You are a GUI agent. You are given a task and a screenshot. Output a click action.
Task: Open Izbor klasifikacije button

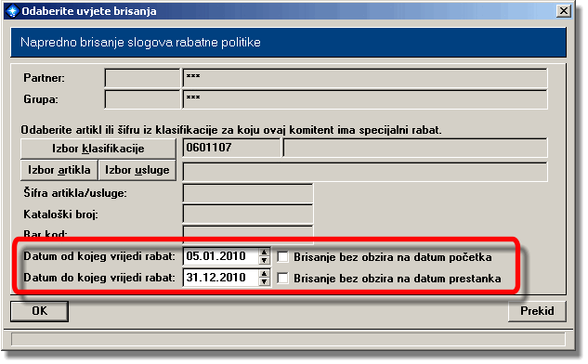pyautogui.click(x=98, y=149)
